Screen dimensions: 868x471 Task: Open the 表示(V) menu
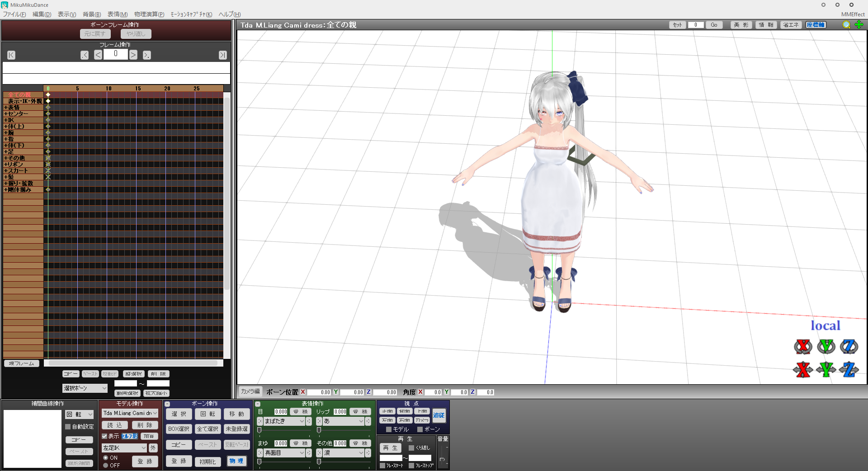tap(67, 14)
